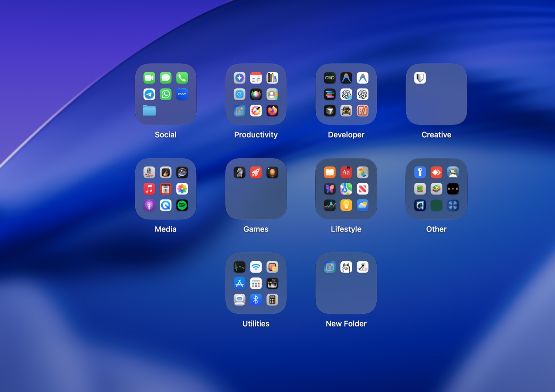Launch the Spotify icon in Media folder
The height and width of the screenshot is (392, 555).
click(182, 205)
